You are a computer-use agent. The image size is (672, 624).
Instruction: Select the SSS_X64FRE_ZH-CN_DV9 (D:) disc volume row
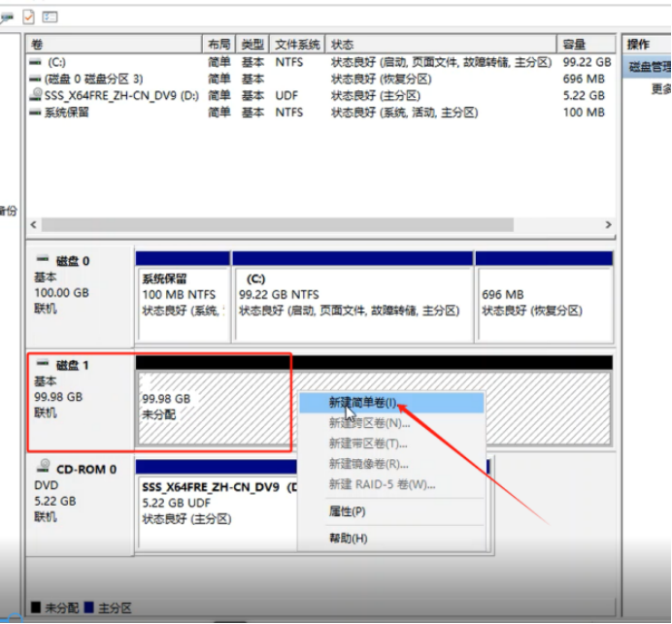tap(321, 95)
